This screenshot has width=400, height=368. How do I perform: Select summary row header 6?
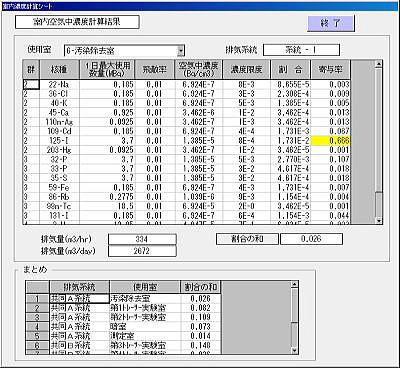click(37, 345)
